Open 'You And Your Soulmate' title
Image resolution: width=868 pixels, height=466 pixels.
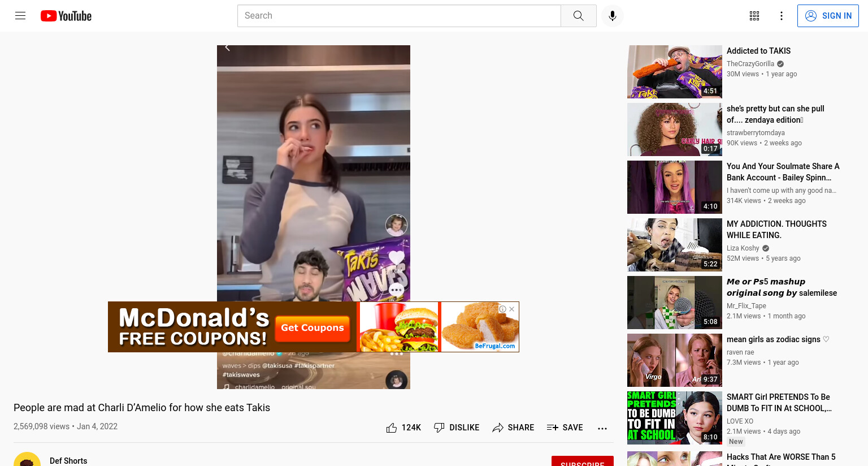coord(783,172)
